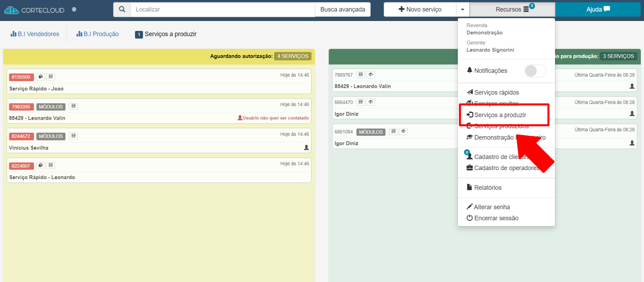
Task: Open the QR code for service 8244672
Action: click(73, 136)
